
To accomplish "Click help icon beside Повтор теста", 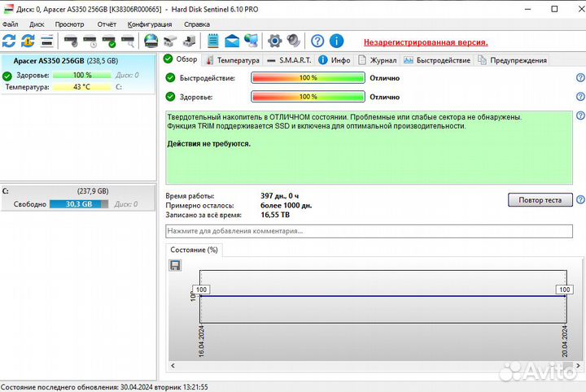I will (x=580, y=200).
